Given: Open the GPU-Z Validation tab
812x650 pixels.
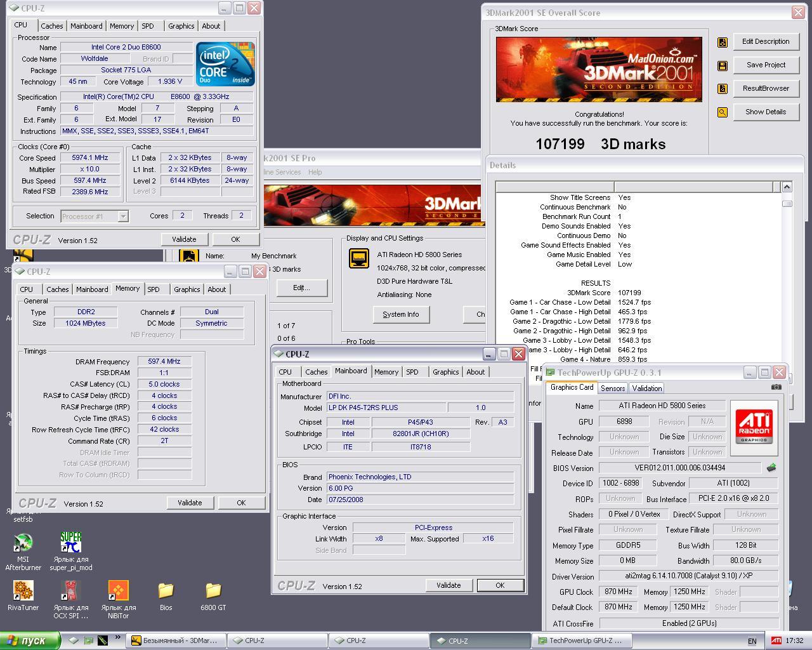Looking at the screenshot, I should (647, 388).
